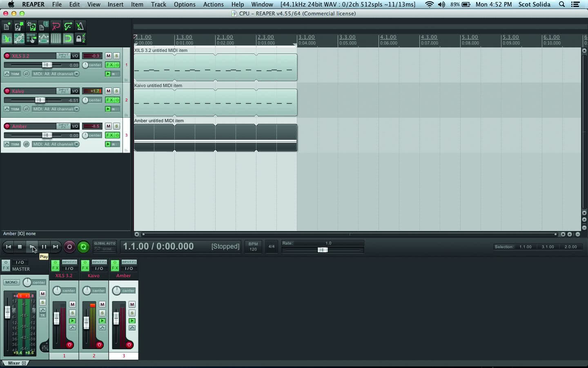This screenshot has height=368, width=588.
Task: Toggle the move envelope points with items icon
Action: (44, 39)
